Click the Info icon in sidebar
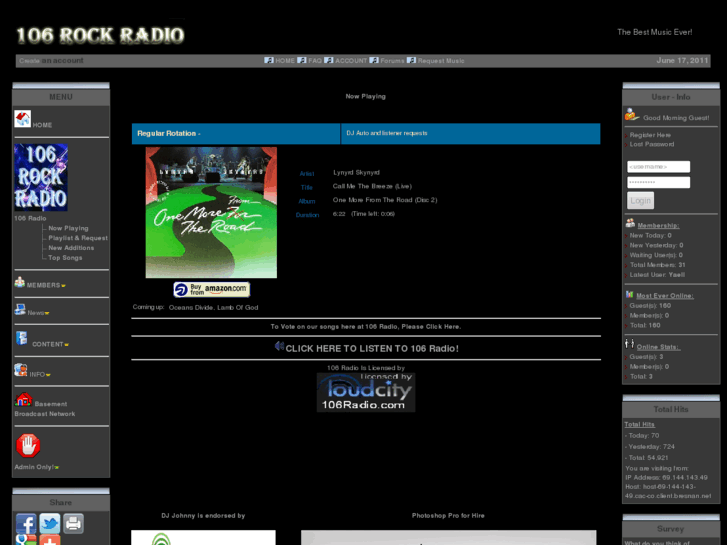This screenshot has height=545, width=727. 20,370
